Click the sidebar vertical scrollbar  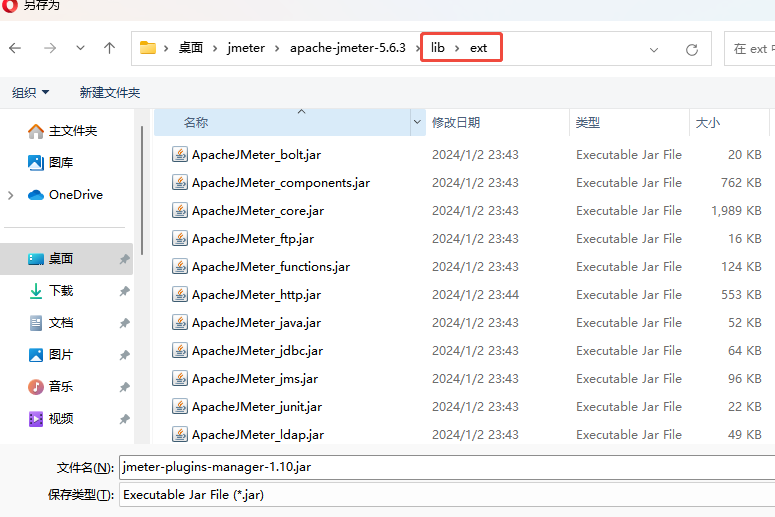142,190
